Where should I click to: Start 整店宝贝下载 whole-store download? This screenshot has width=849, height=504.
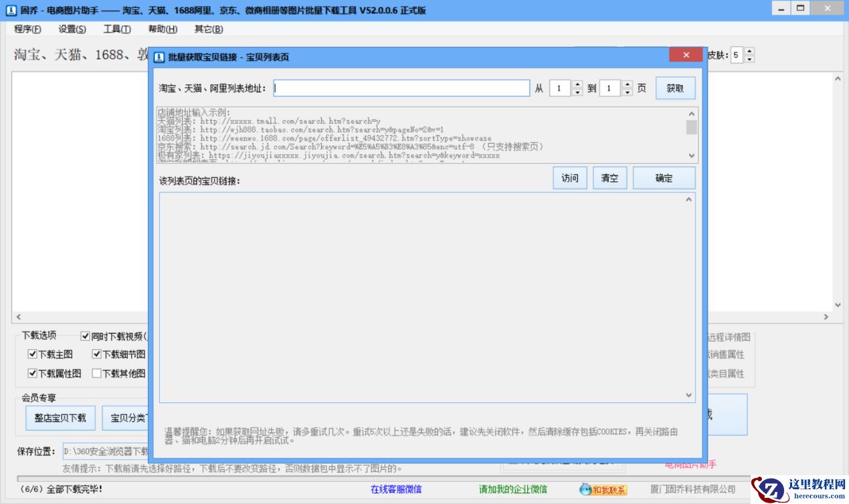click(60, 418)
